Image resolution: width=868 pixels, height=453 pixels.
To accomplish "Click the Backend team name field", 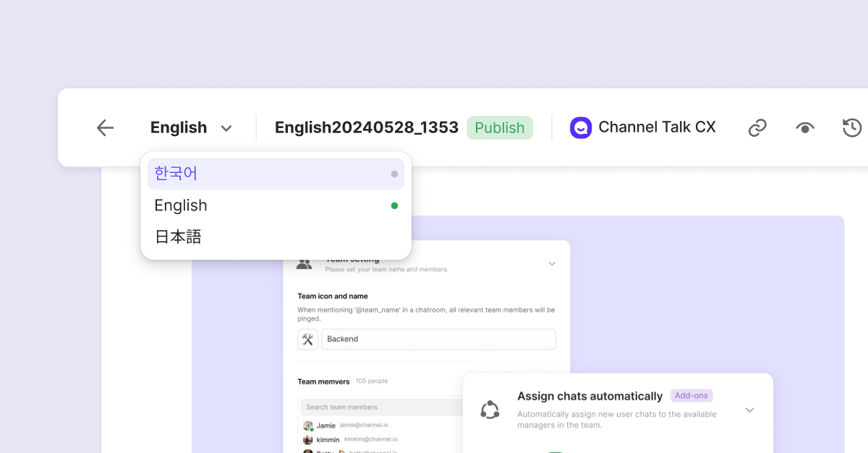I will point(438,339).
